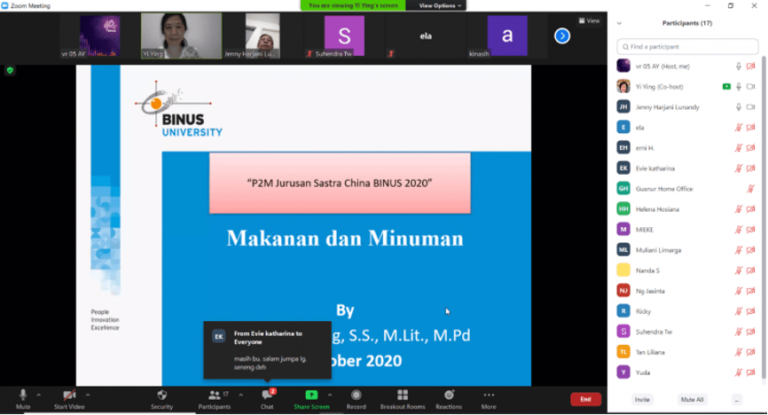768x415 pixels.
Task: Select Suhendra Tw's purple S tile
Action: 344,36
